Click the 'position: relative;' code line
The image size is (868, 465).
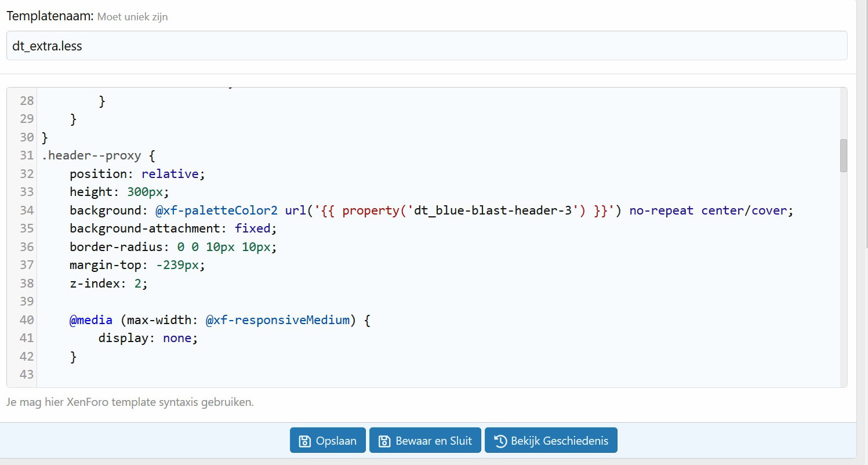[x=138, y=174]
